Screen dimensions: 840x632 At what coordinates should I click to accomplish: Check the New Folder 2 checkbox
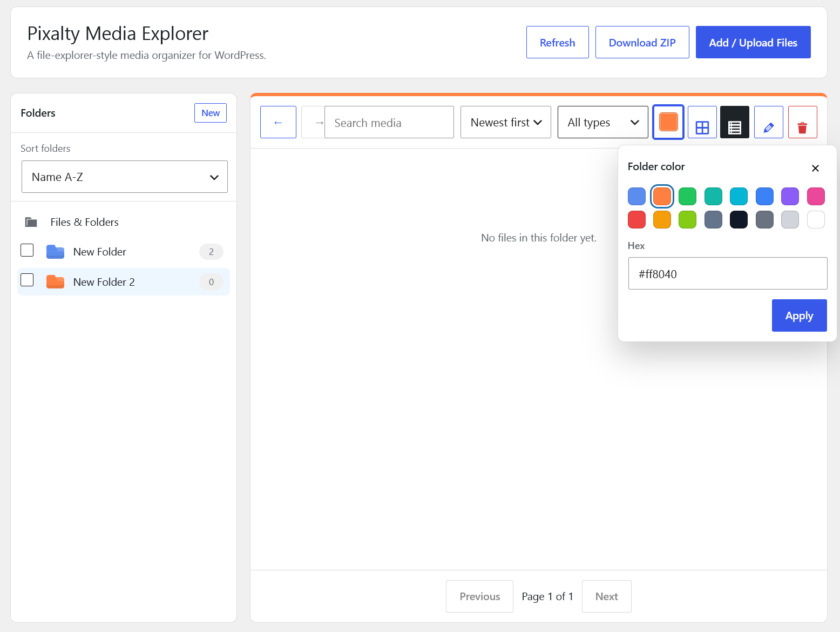pos(27,280)
